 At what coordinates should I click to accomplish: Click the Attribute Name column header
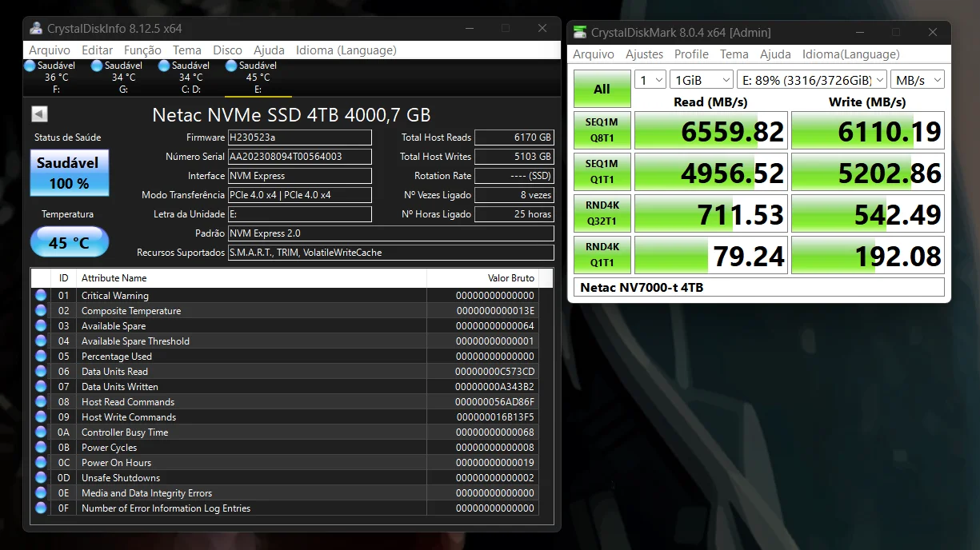[251, 278]
